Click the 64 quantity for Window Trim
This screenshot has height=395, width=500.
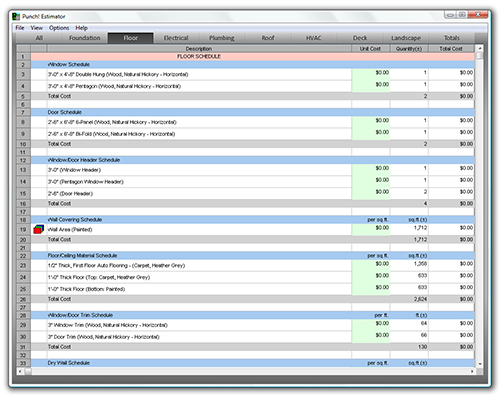pos(424,323)
